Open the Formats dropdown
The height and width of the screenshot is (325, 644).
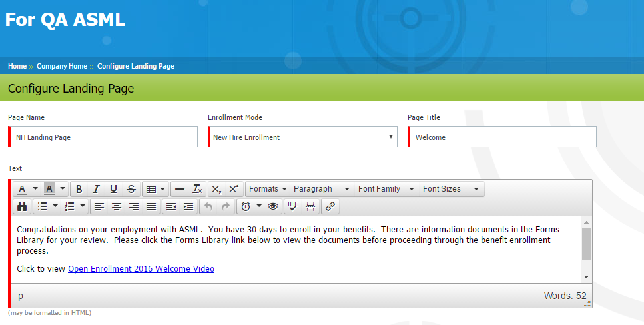tap(268, 189)
